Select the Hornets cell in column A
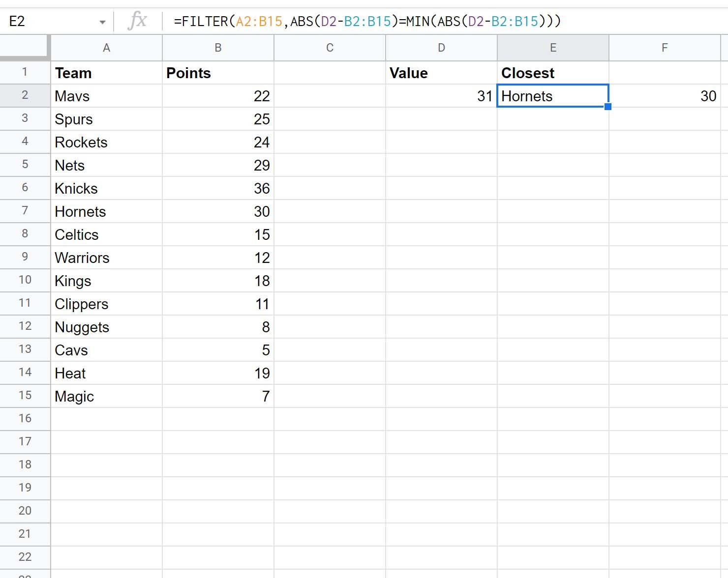Screen dimensions: 728x578 [x=106, y=211]
